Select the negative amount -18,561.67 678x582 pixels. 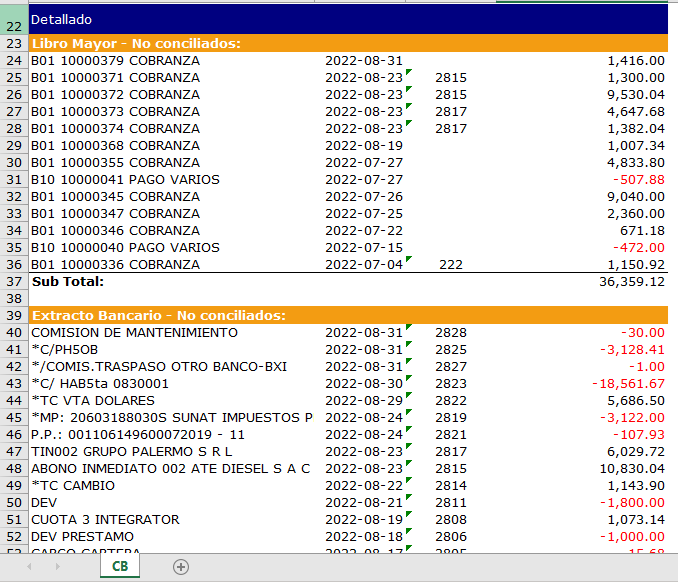pyautogui.click(x=628, y=383)
